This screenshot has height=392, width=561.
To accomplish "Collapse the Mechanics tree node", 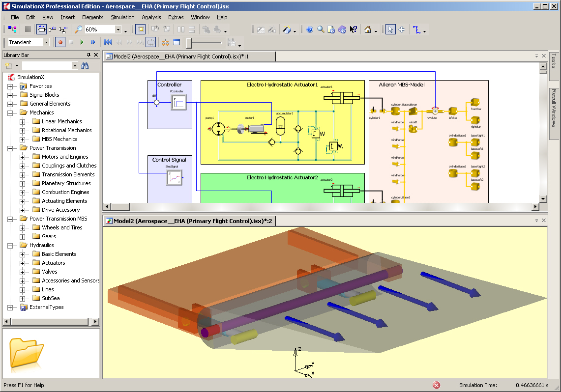I will click(x=10, y=113).
